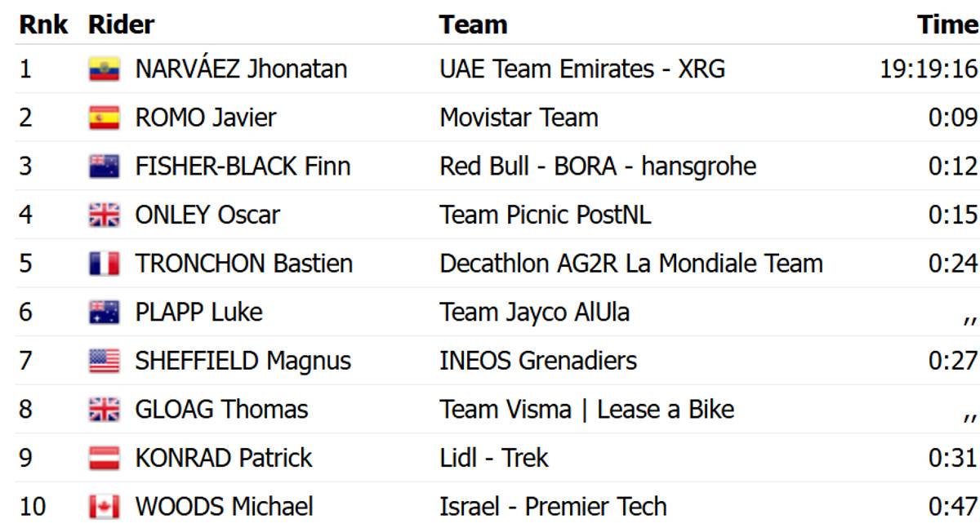980x528 pixels.
Task: Open the UAE Team Emirates - XRG team page
Action: (x=581, y=69)
